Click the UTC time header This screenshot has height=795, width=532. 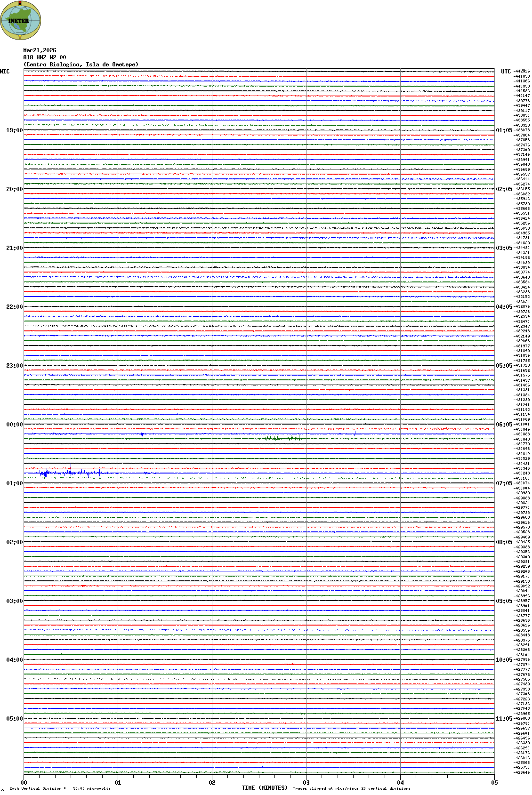pos(506,72)
